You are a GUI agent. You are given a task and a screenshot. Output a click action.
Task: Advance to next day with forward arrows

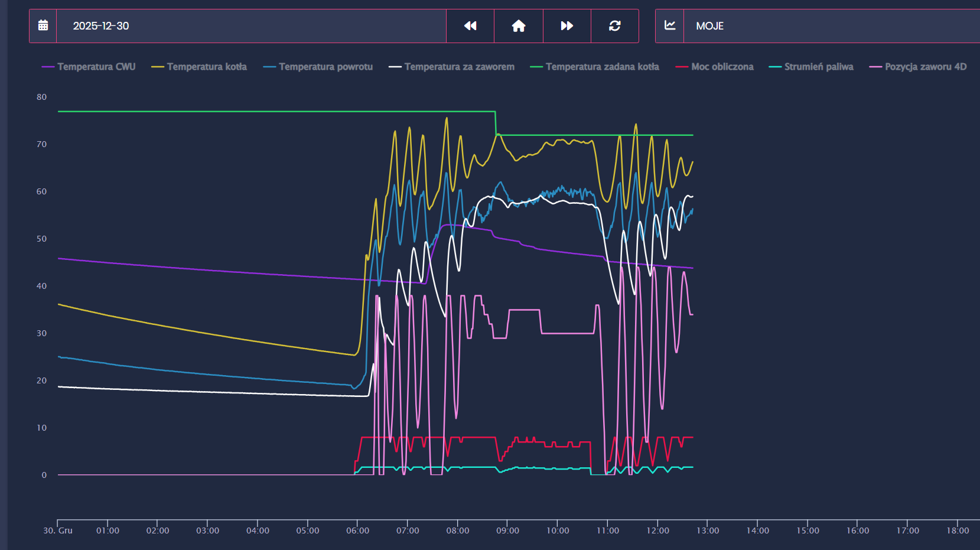coord(566,25)
